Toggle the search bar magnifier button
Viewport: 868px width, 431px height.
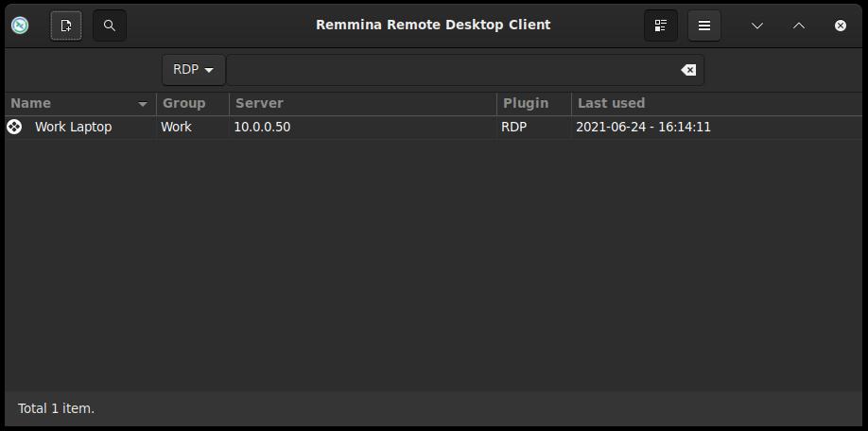pos(110,26)
